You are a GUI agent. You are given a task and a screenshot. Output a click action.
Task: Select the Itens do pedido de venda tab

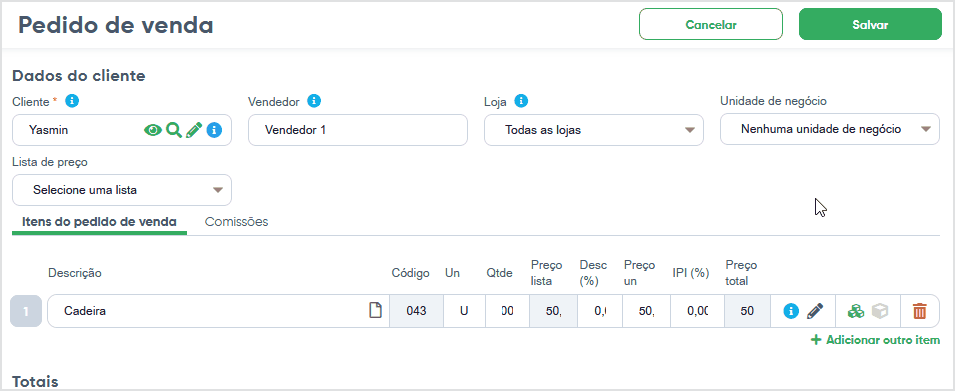[x=99, y=222]
